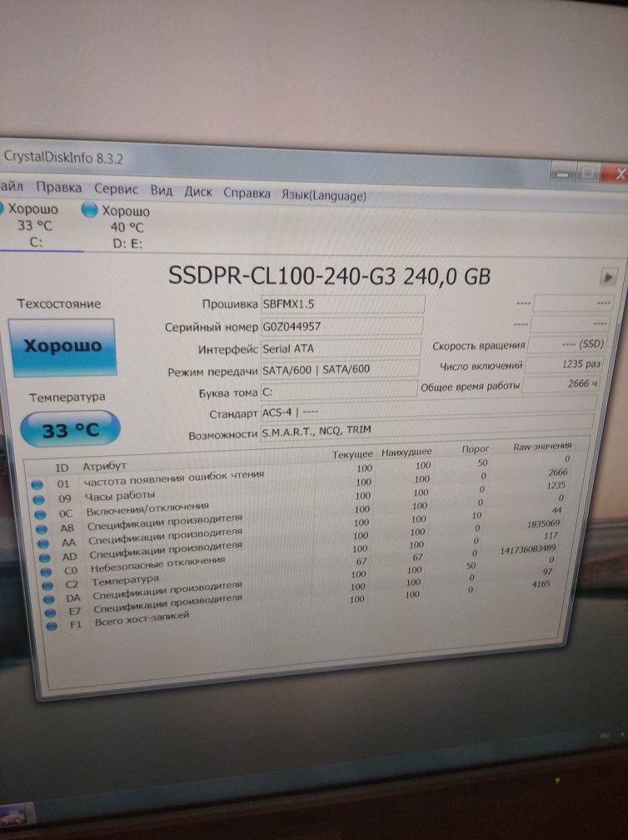The width and height of the screenshot is (628, 840).
Task: Click the transfer mode field SATA/600 | SATA/600
Action: point(340,368)
